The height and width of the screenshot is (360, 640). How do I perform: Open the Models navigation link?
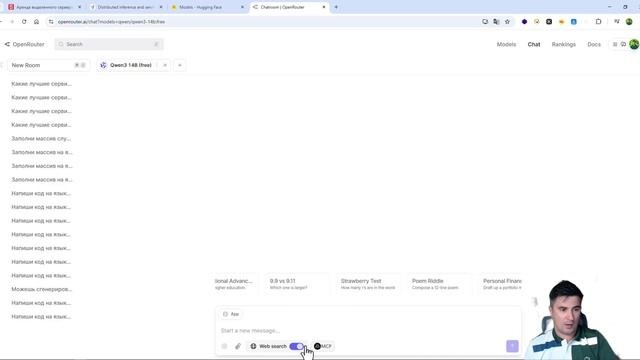tap(506, 44)
